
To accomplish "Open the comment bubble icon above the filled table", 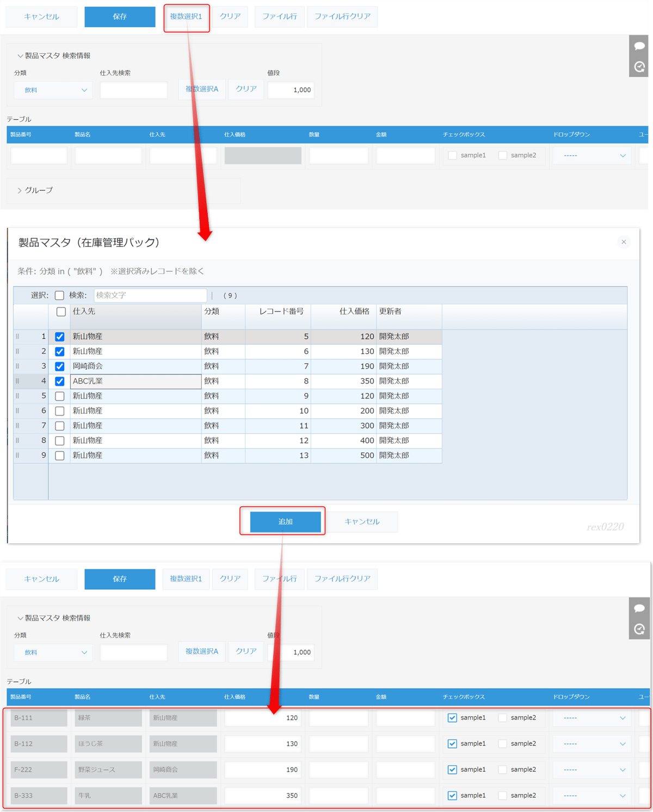I will click(639, 609).
